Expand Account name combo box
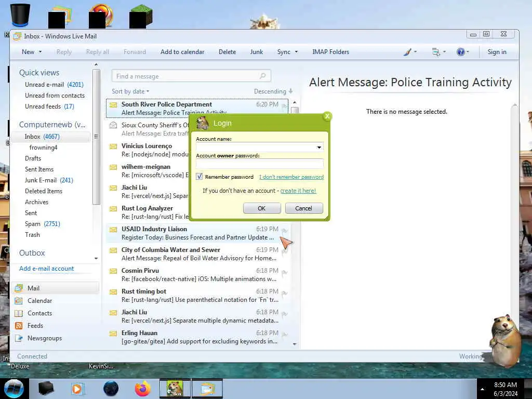Screen dimensions: 532x399 [x=319, y=147]
